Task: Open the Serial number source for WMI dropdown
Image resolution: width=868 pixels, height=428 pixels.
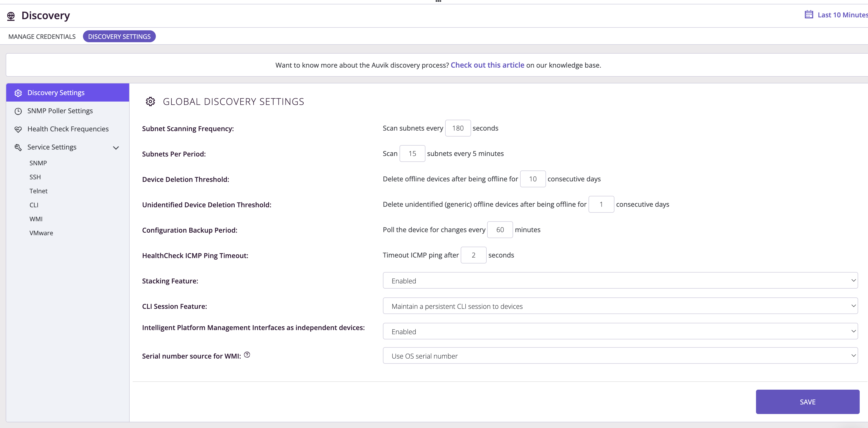Action: coord(620,356)
